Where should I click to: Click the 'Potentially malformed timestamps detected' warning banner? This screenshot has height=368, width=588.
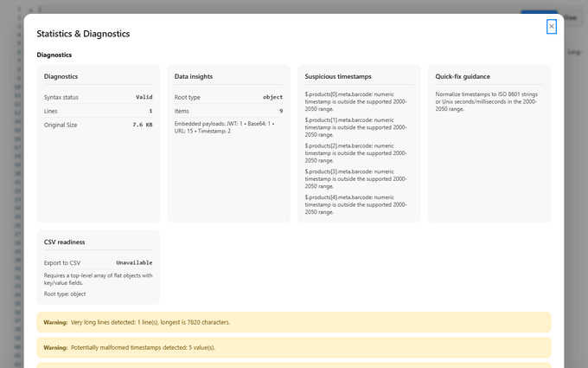[294, 347]
